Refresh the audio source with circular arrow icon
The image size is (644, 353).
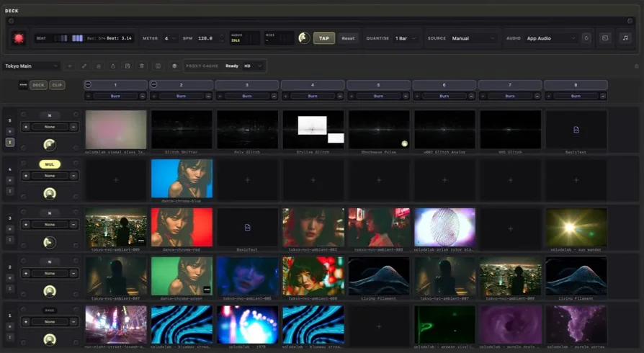[x=586, y=38]
